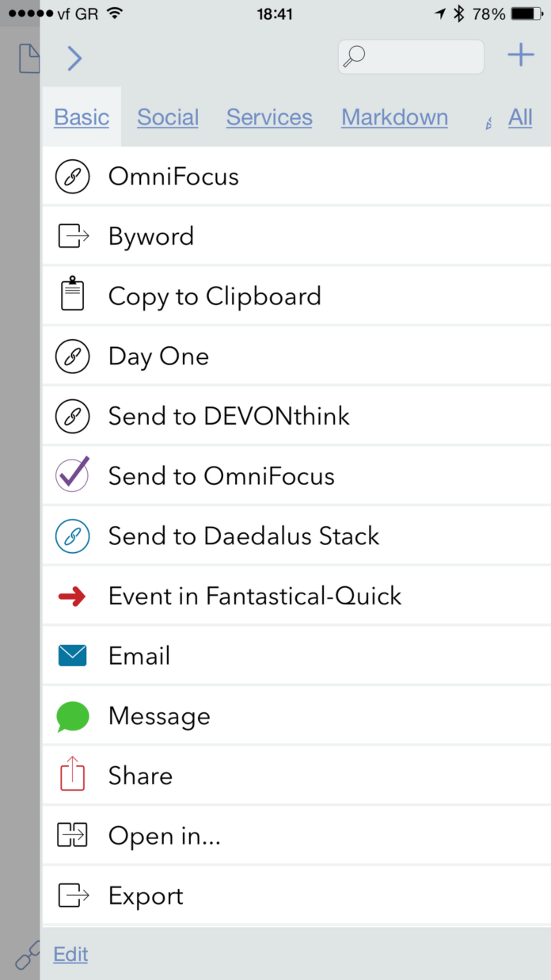
Task: Tap the purple checkmark Send to OmniFocus icon
Action: (x=72, y=475)
